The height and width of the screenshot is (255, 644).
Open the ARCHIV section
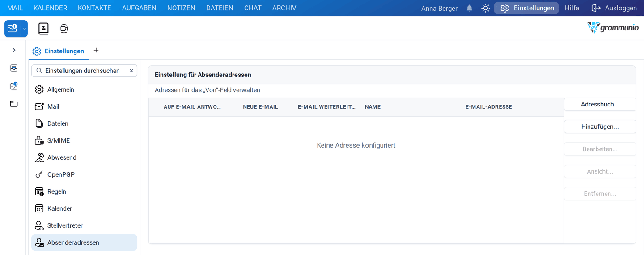point(284,8)
